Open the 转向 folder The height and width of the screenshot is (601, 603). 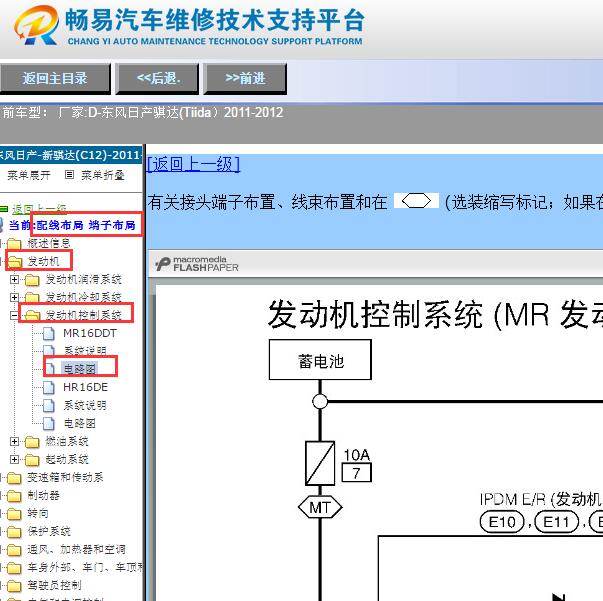(x=38, y=513)
